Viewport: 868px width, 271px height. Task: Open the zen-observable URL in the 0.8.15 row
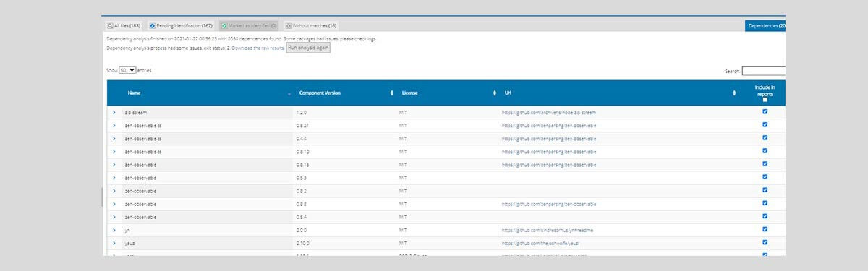[549, 165]
